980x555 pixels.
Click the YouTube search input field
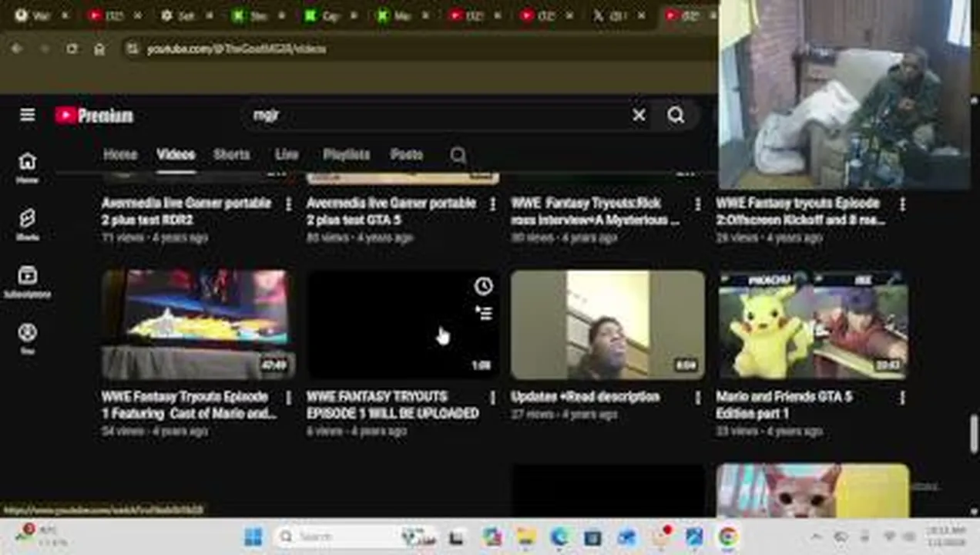click(x=435, y=115)
